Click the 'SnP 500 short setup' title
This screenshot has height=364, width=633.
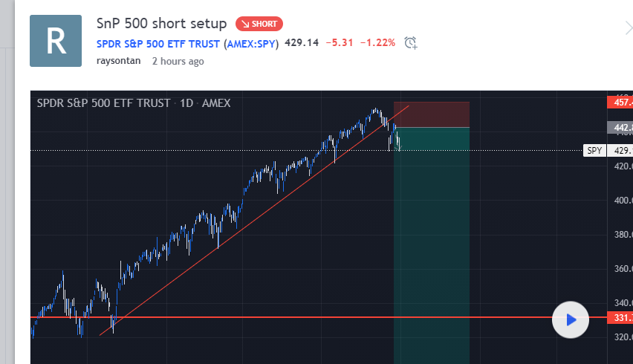(x=161, y=24)
